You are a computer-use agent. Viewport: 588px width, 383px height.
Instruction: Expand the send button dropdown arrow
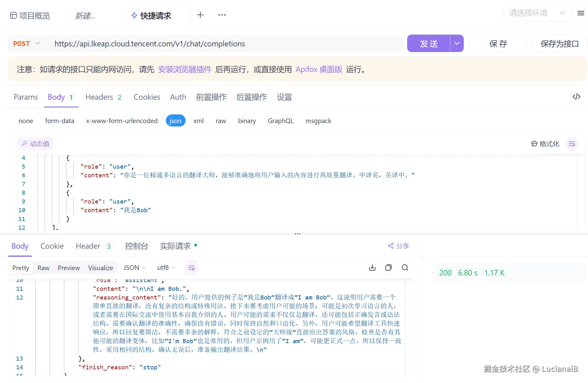click(457, 44)
